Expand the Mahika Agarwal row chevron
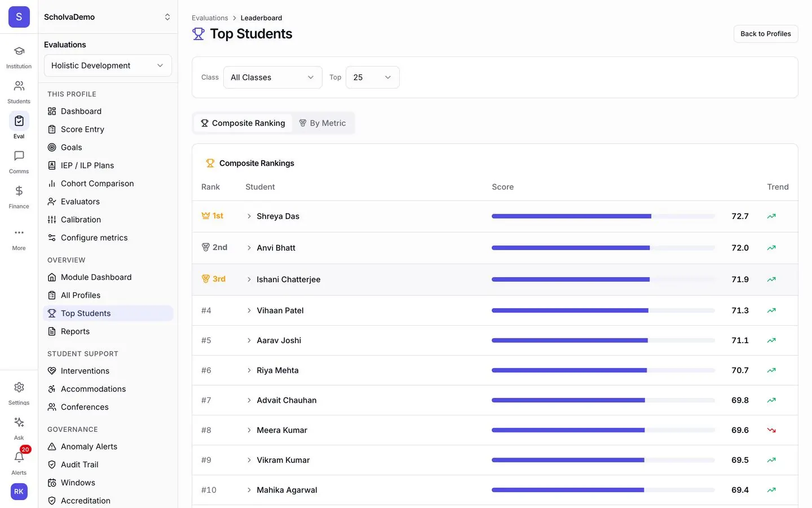Screen dimensions: 812x508 [x=249, y=490]
